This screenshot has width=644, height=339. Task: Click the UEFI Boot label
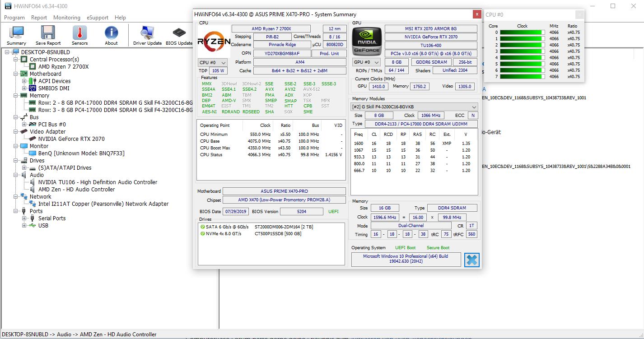coord(406,248)
